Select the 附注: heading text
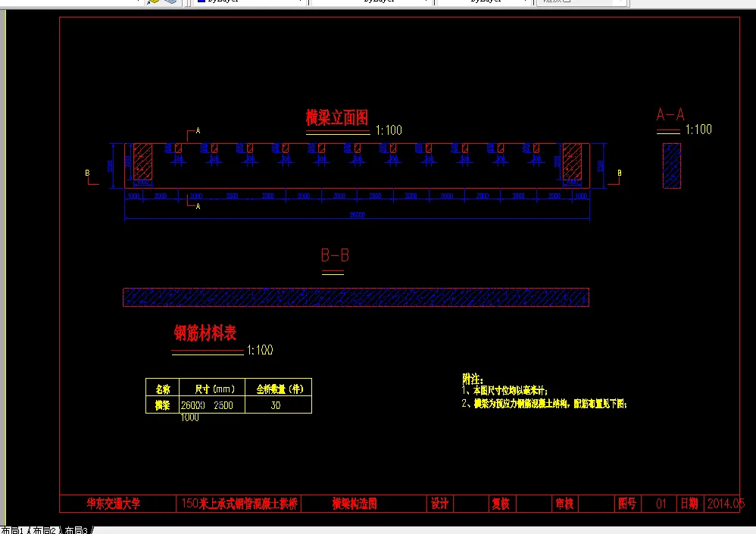 [473, 379]
